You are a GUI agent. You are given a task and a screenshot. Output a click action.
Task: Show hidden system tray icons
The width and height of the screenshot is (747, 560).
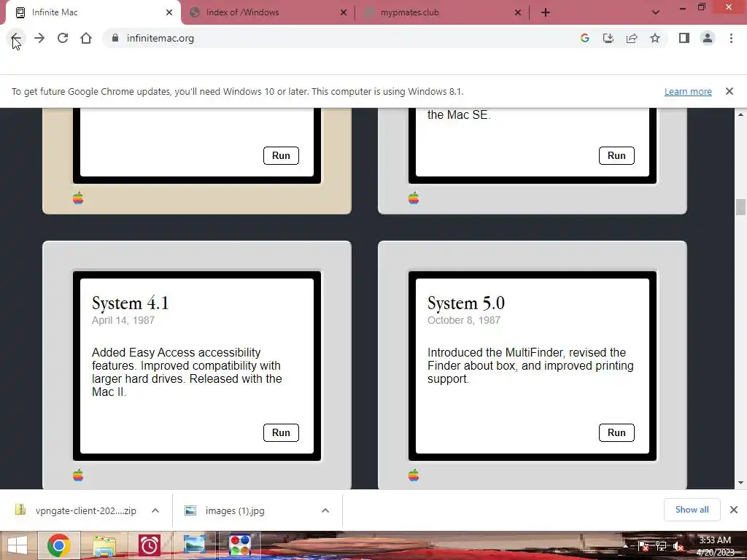625,546
